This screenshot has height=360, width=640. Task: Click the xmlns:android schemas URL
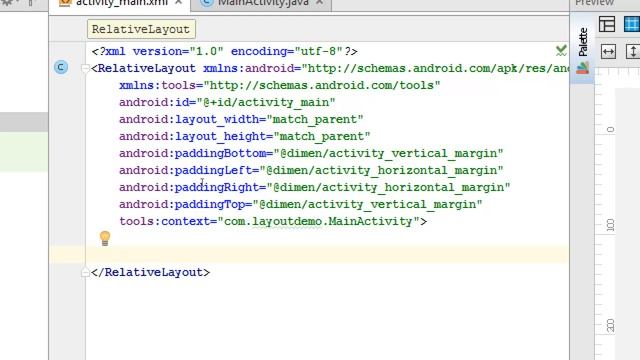[x=435, y=68]
